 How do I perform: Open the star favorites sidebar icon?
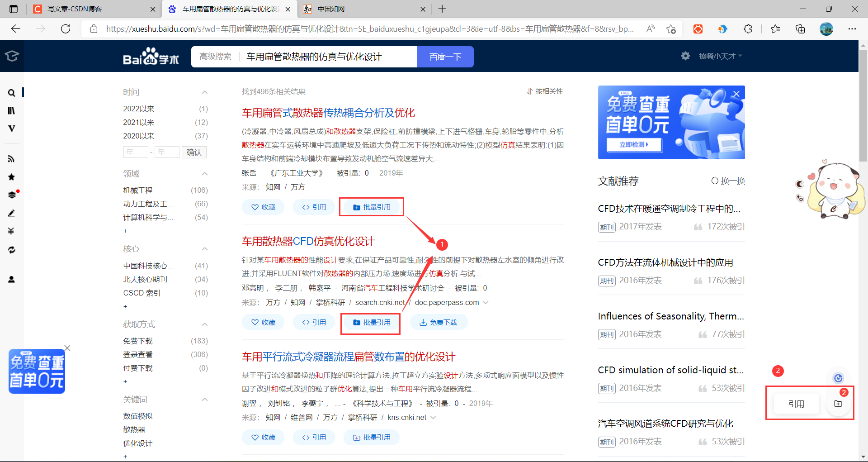click(x=12, y=177)
